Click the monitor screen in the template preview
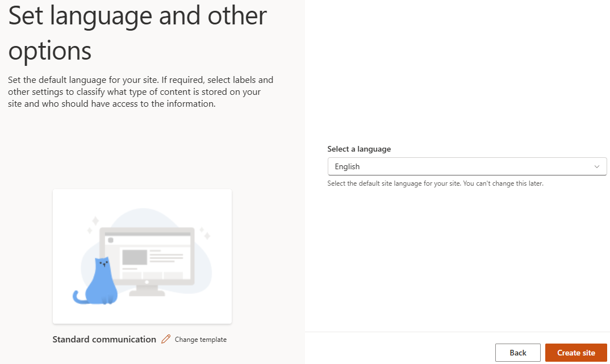The image size is (610, 364). pos(147,256)
